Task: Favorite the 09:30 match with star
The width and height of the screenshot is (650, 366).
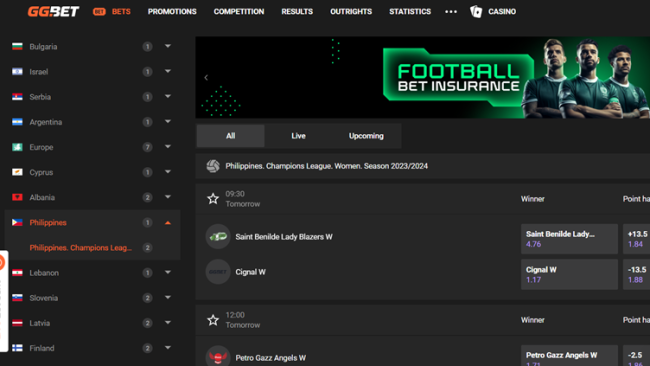Action: click(x=213, y=199)
